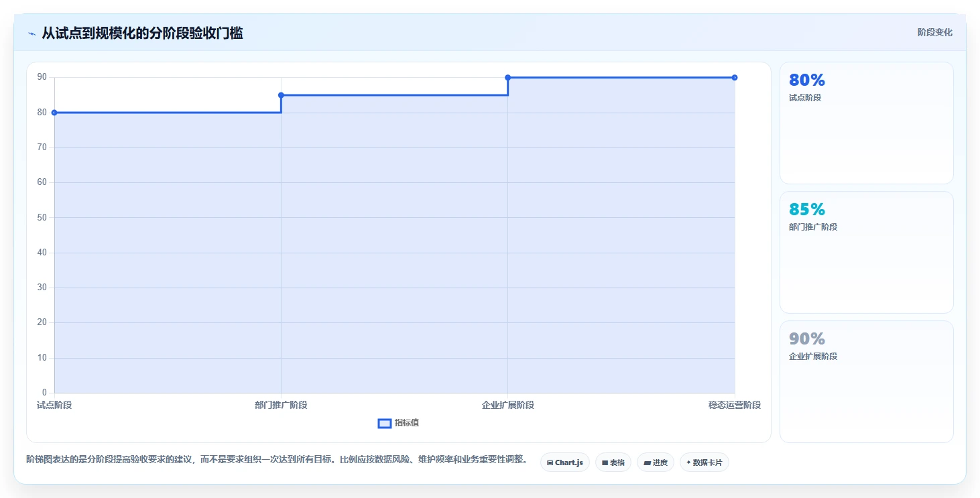980x498 pixels.
Task: Click the 阶段变化 label in header
Action: pos(934,33)
